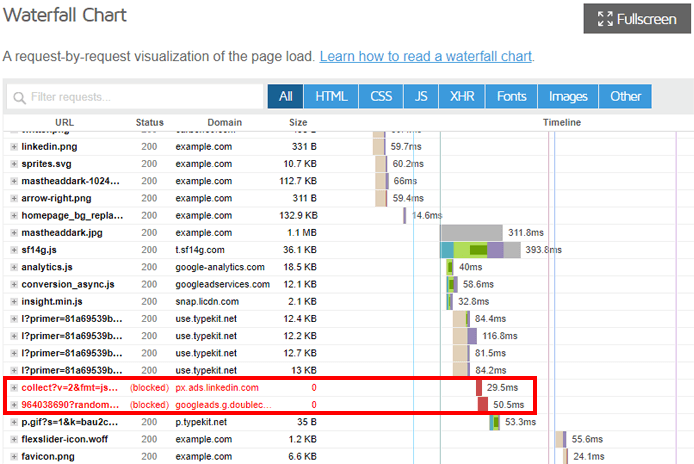This screenshot has height=464, width=694.
Task: Expand the p.gif?s=1 request row
Action: [x=14, y=422]
